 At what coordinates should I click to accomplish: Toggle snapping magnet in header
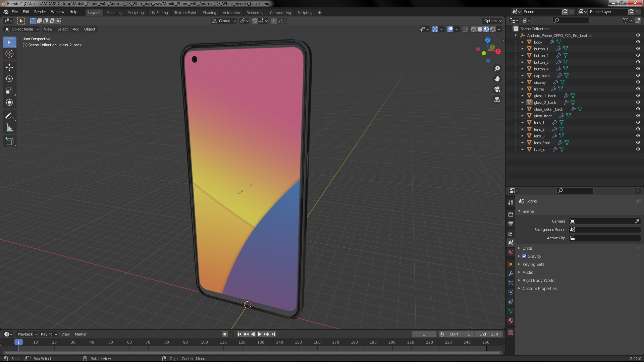[255, 21]
